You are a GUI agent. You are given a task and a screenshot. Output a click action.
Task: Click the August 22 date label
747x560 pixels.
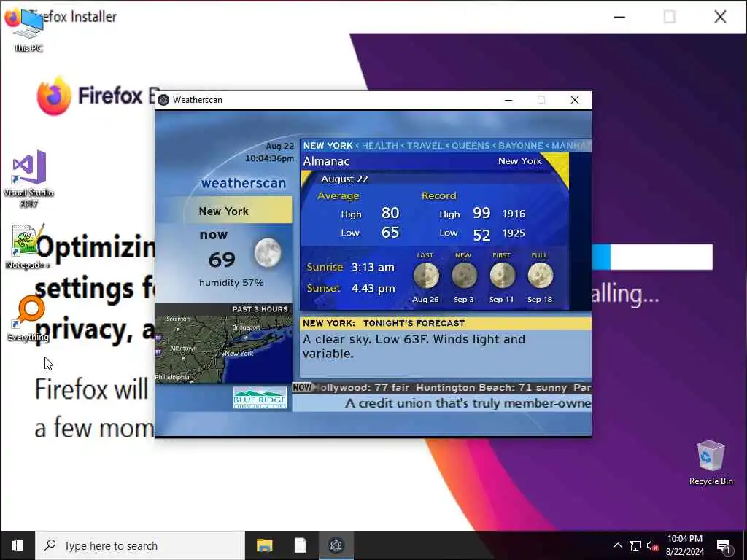coord(344,179)
